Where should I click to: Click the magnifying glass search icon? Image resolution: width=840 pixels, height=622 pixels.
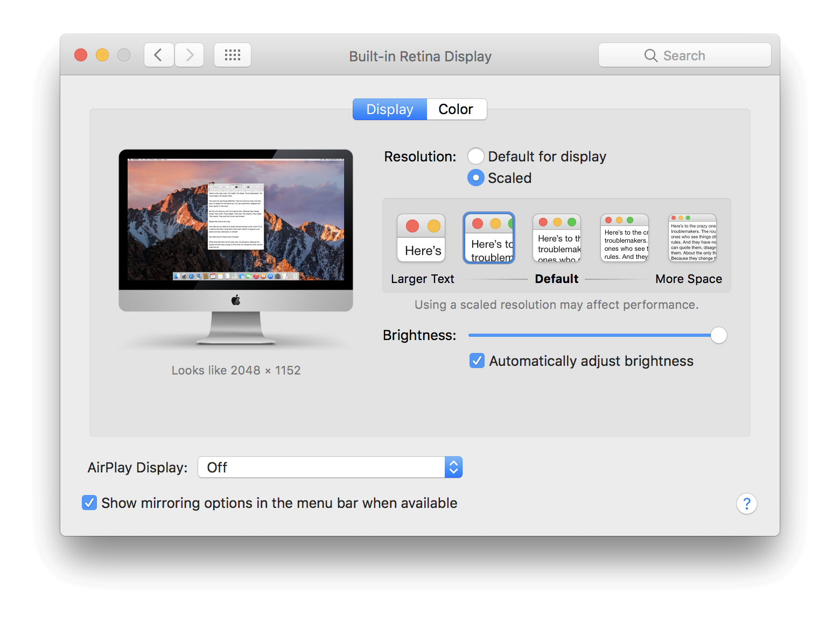click(650, 55)
